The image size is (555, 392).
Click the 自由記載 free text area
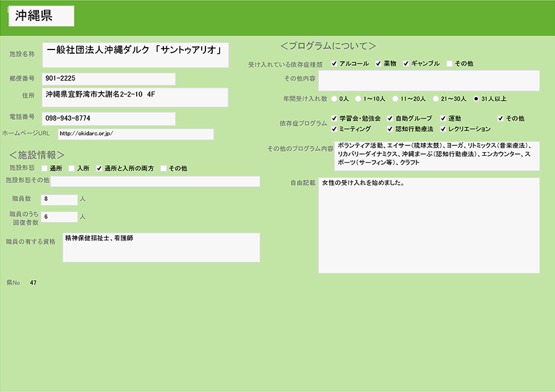coord(429,225)
